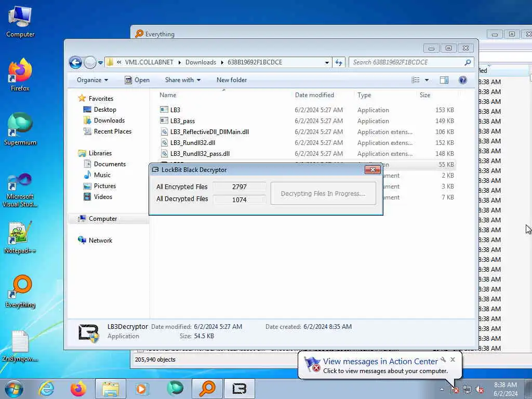Click View messages in Action Center link
532x399 pixels.
(380, 362)
